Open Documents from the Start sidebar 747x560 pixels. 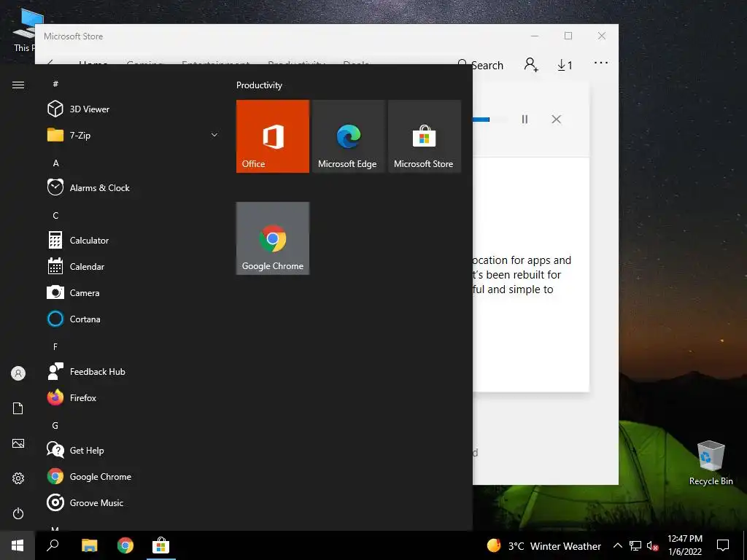(18, 408)
